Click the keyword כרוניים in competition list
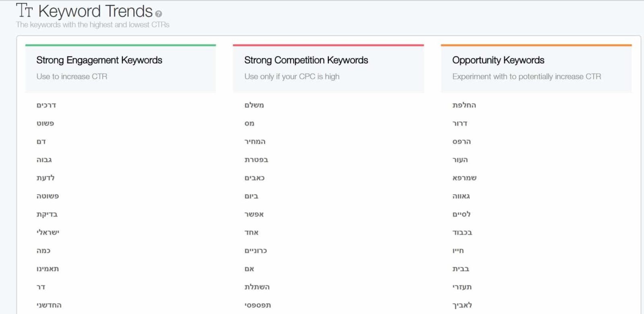The image size is (644, 314). point(256,251)
